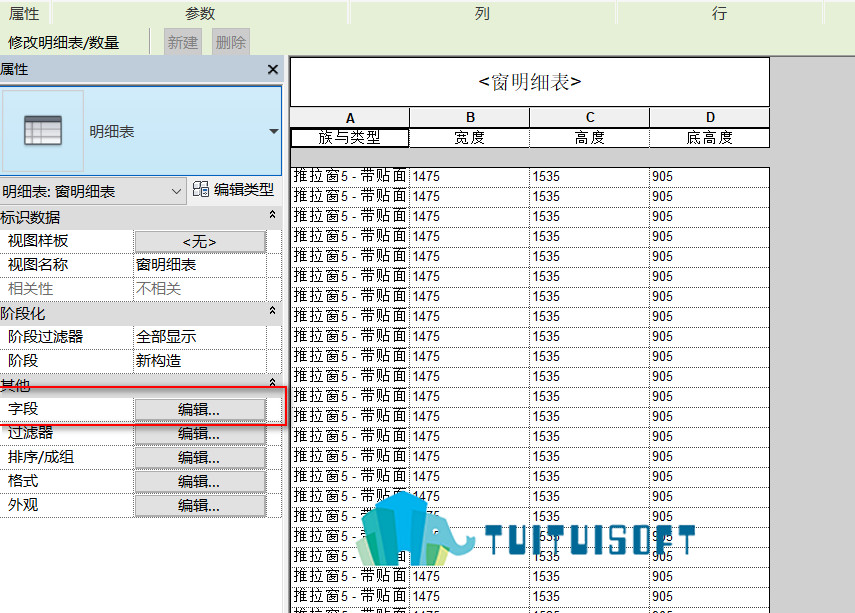Click the 视图名称 value field 窗明细表
This screenshot has width=855, height=613.
coord(200,265)
